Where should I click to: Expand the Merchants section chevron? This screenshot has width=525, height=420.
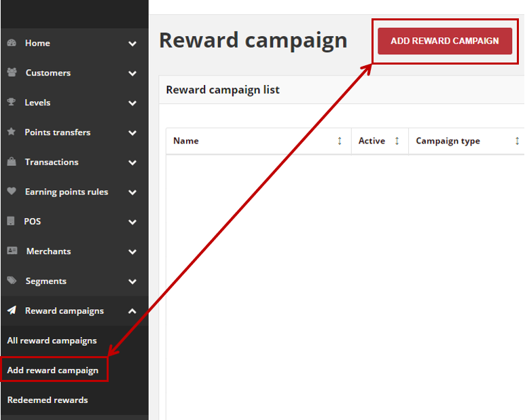[132, 252]
